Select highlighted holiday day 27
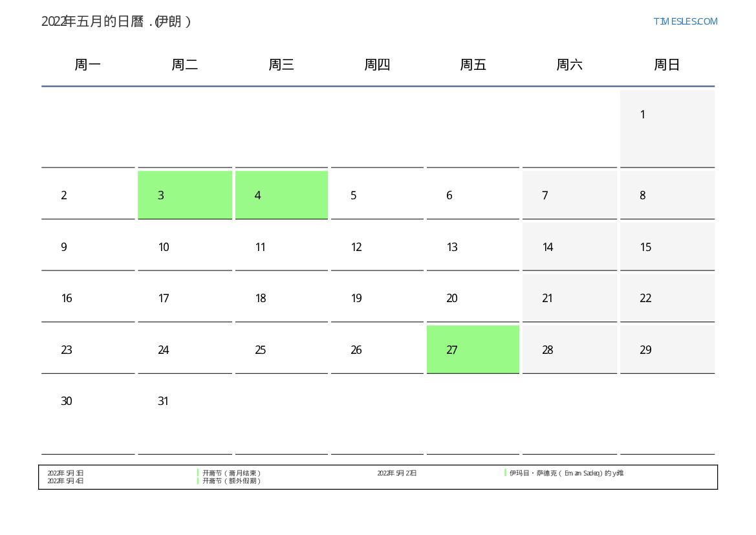This screenshot has height=535, width=756. 473,349
